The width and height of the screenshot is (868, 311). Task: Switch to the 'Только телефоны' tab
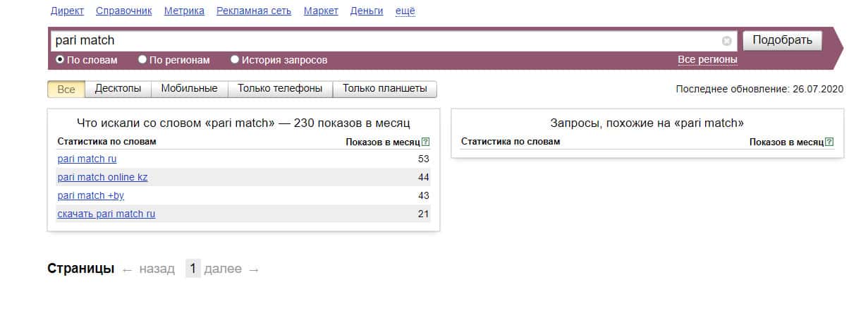280,89
